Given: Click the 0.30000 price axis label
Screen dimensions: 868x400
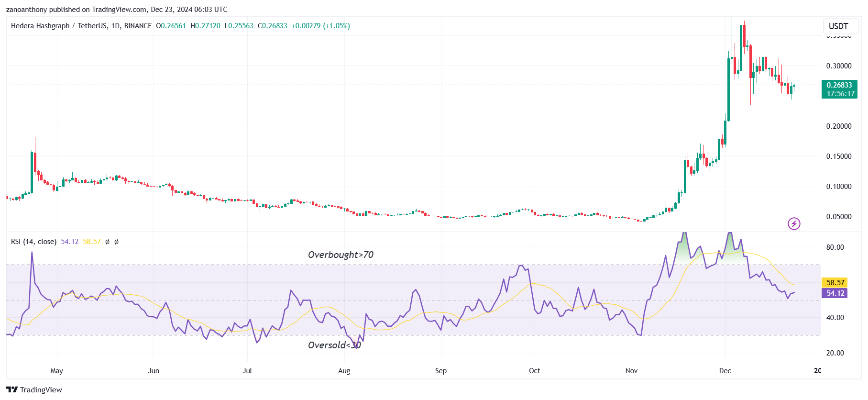Looking at the screenshot, I should (x=839, y=66).
